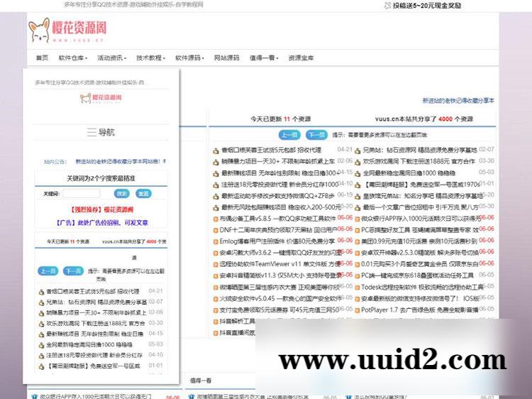The width and height of the screenshot is (532, 399).
Task: Click orange icon beside Todesk远程控制软件 row
Action: (x=358, y=288)
